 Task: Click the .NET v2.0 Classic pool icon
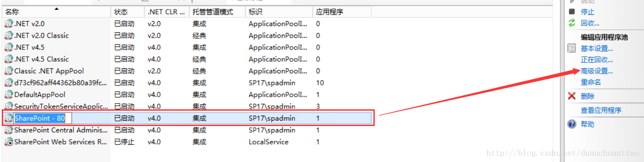click(x=9, y=35)
